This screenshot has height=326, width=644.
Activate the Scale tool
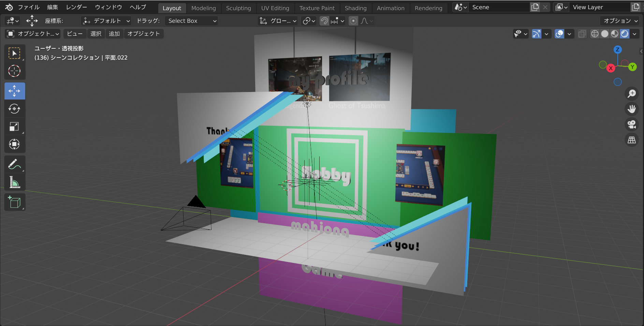coord(14,126)
